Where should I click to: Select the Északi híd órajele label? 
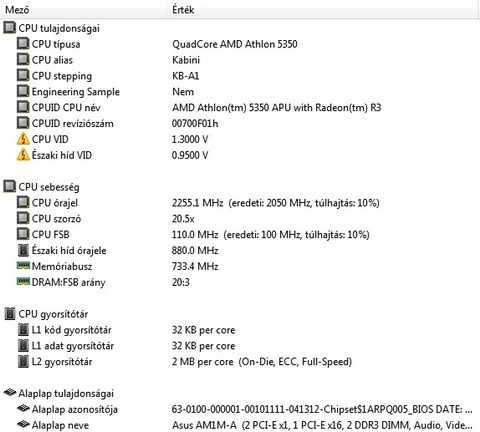[69, 251]
